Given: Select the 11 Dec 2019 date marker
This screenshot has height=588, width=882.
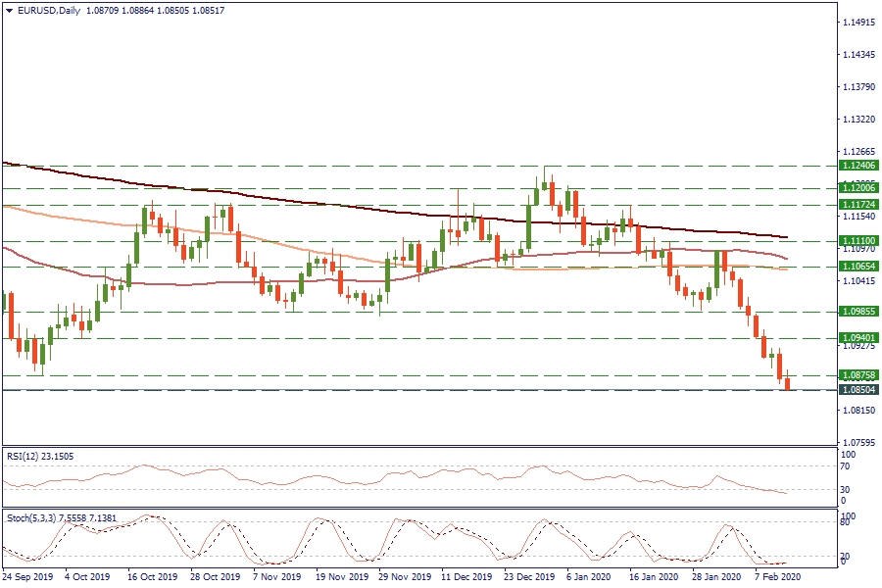Looking at the screenshot, I should [466, 578].
